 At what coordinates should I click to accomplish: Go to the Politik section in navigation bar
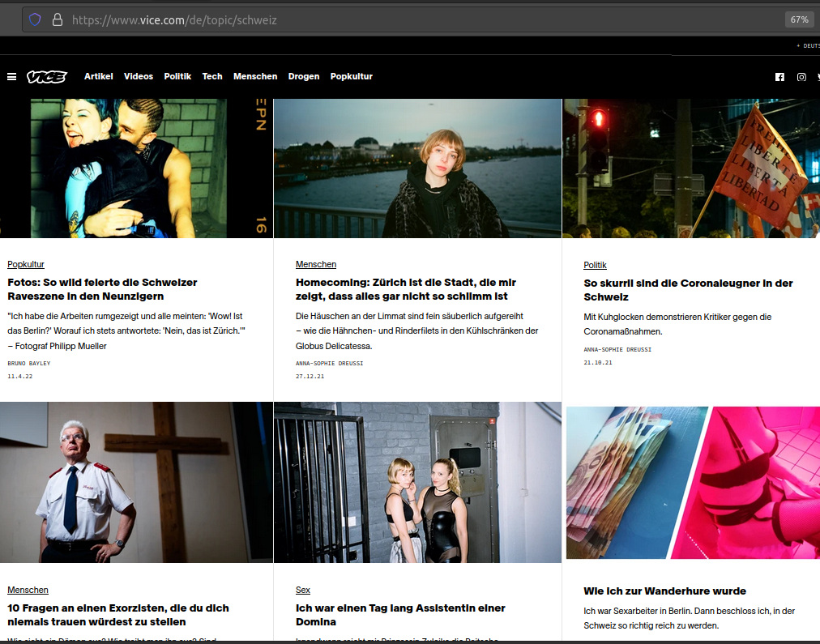[x=177, y=76]
